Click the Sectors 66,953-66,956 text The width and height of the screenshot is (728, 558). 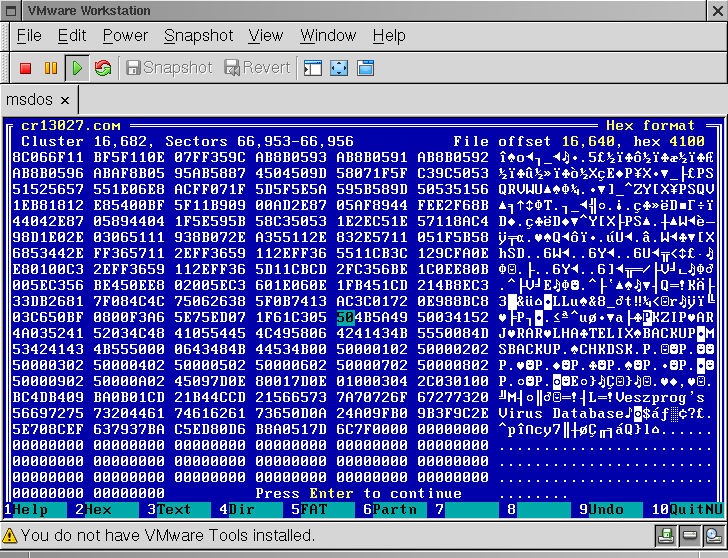(259, 141)
